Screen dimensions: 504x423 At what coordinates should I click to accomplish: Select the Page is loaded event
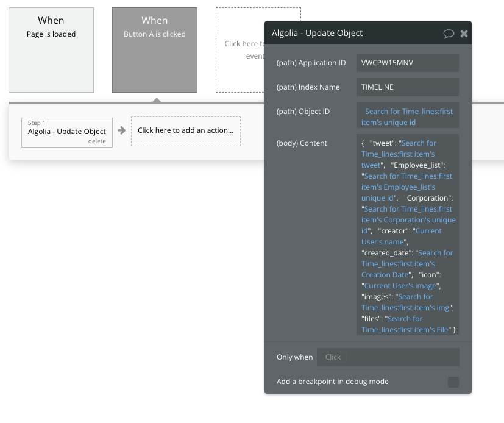pos(51,50)
